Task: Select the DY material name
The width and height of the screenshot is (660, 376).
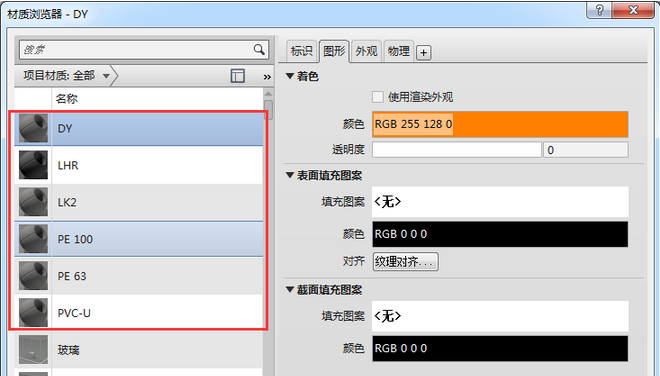Action: tap(65, 128)
